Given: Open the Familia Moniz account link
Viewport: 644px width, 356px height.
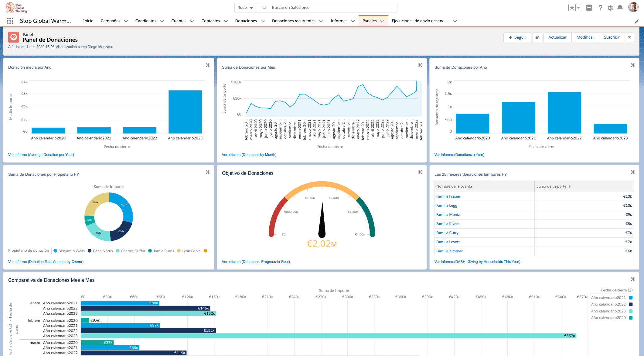Looking at the screenshot, I should pyautogui.click(x=448, y=215).
